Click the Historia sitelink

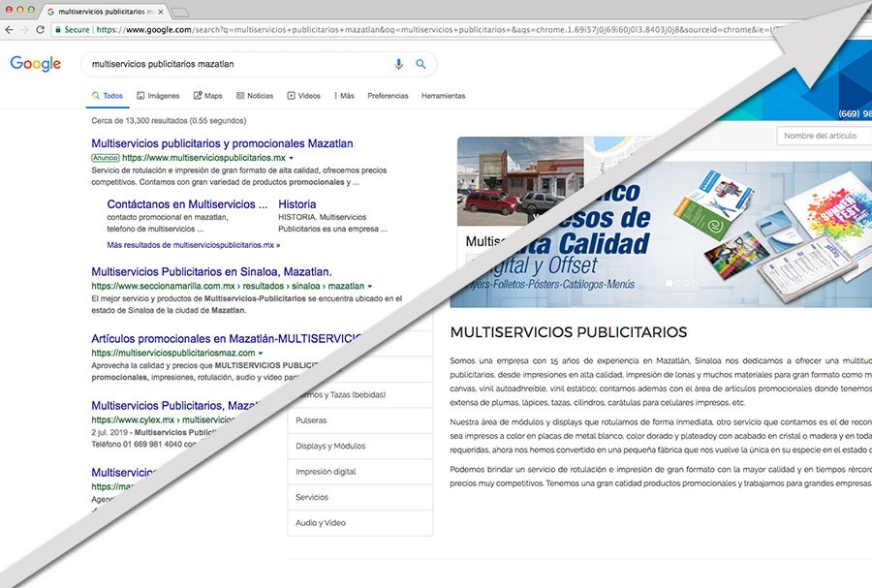(296, 204)
